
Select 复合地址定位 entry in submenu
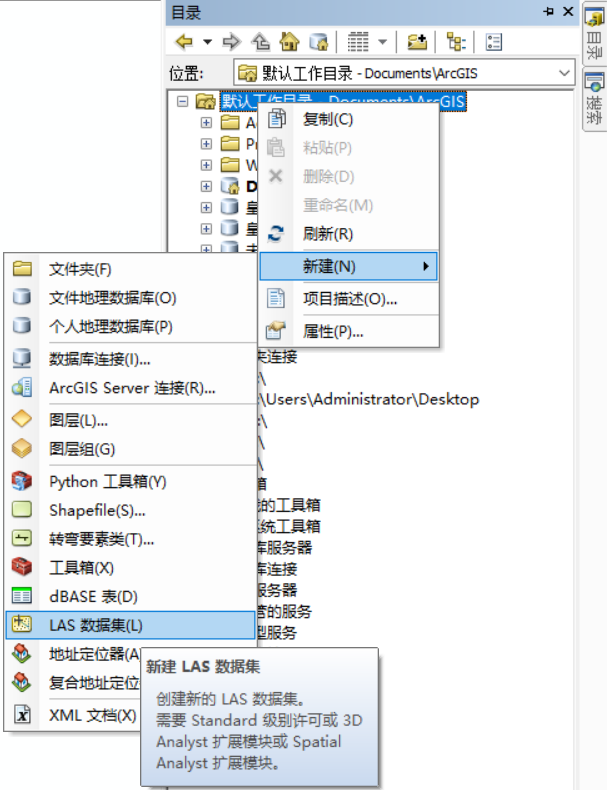click(x=94, y=683)
